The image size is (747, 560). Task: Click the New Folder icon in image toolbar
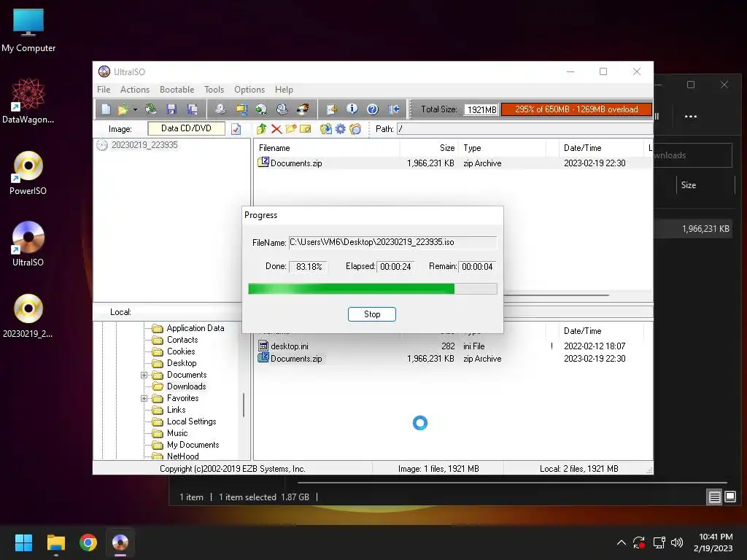point(291,129)
